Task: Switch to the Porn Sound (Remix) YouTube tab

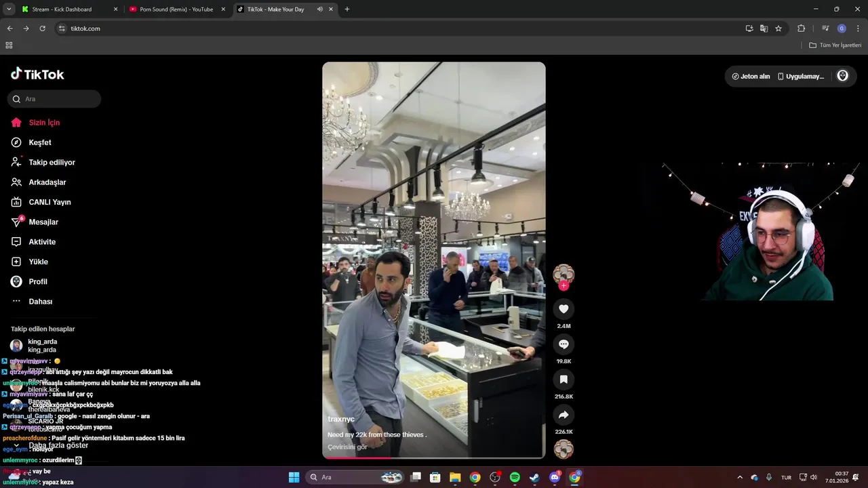Action: coord(177,9)
